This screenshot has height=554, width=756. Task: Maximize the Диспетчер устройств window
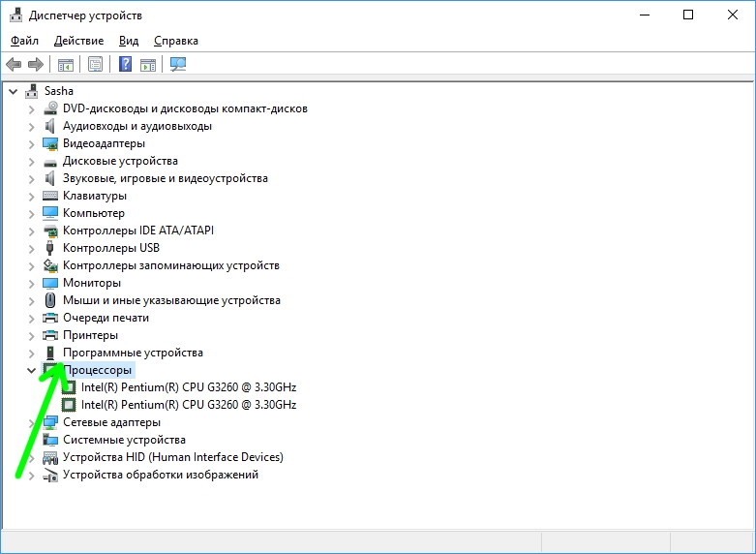point(688,15)
